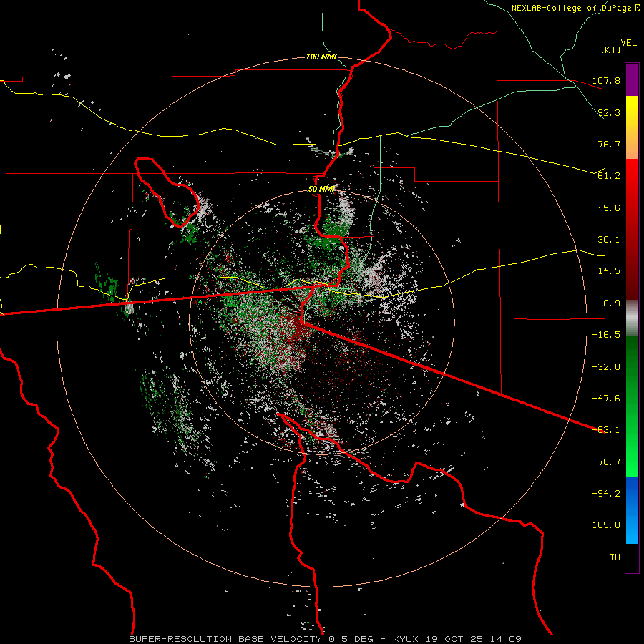644x644 pixels.
Task: Click the yellow-orange segment of velocity color bar
Action: point(632,127)
